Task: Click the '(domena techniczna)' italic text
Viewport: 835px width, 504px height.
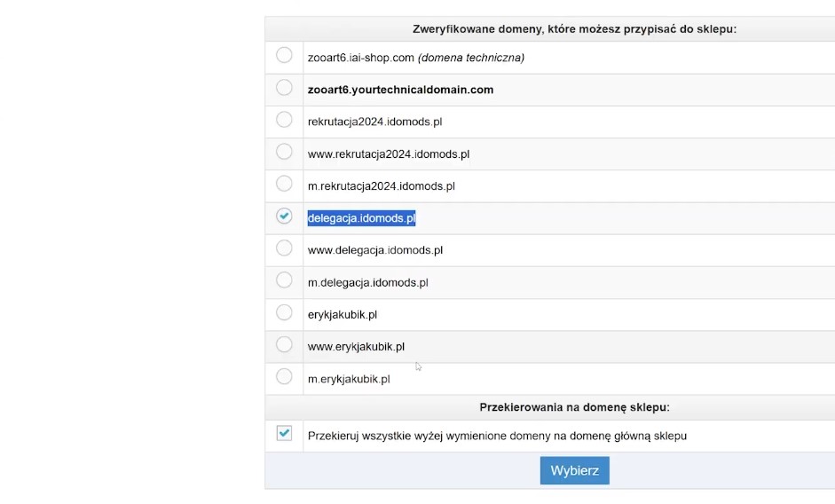Action: [471, 58]
